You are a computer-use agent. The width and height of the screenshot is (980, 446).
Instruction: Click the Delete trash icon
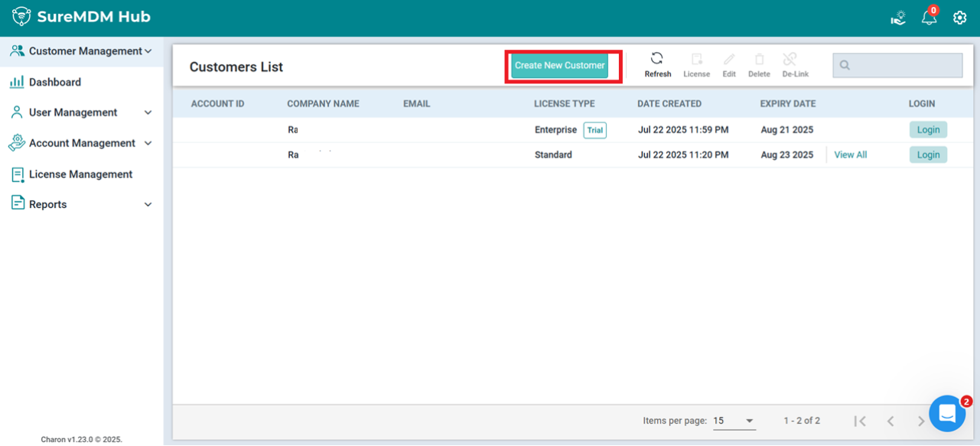click(x=759, y=60)
